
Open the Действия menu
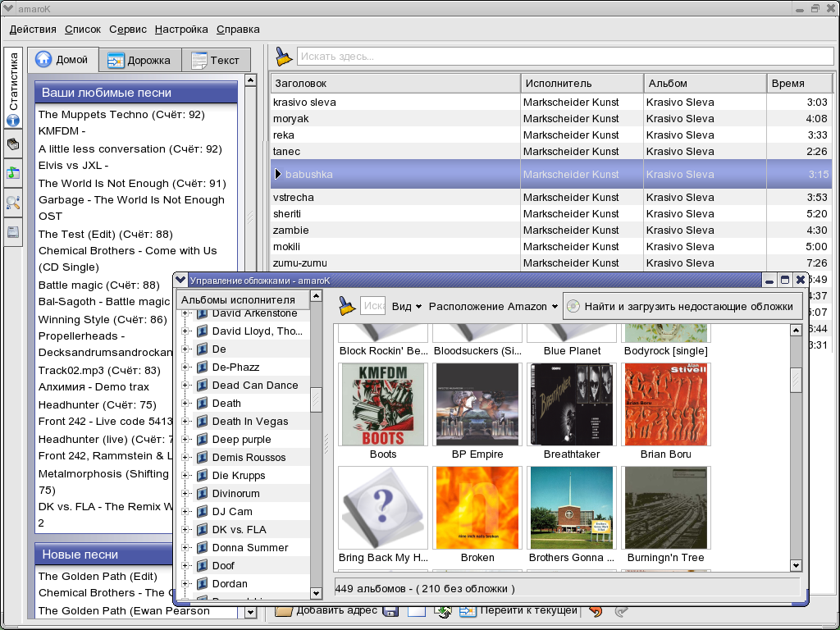(33, 30)
